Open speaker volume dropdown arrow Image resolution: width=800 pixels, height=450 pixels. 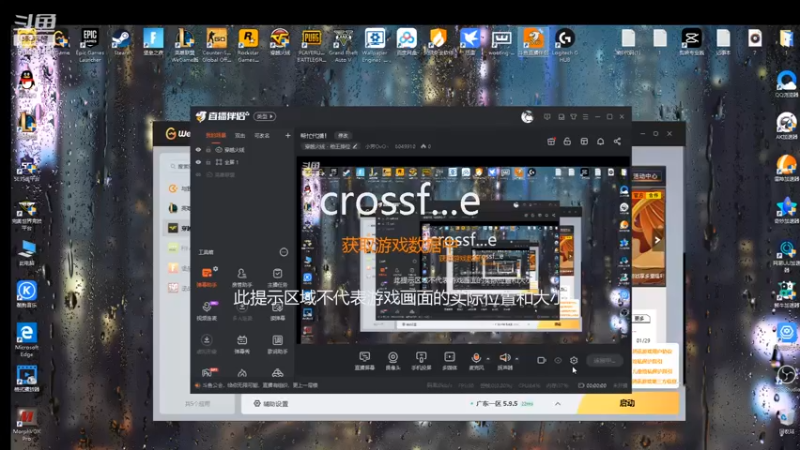point(517,359)
